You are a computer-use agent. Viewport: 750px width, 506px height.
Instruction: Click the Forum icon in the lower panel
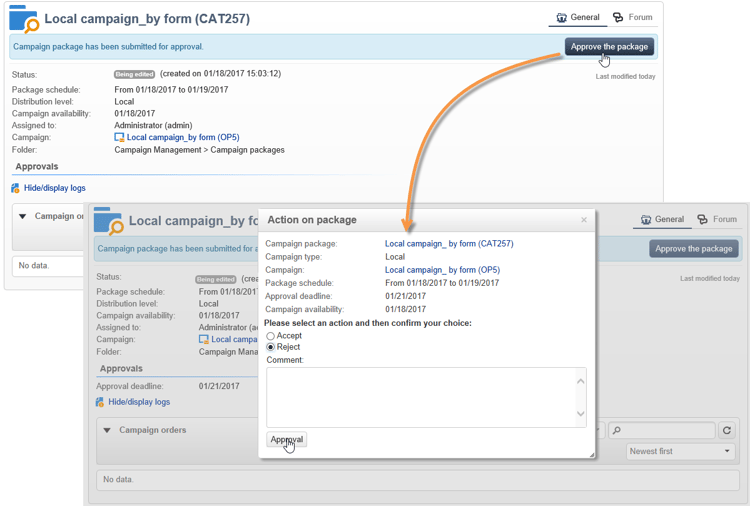[702, 219]
